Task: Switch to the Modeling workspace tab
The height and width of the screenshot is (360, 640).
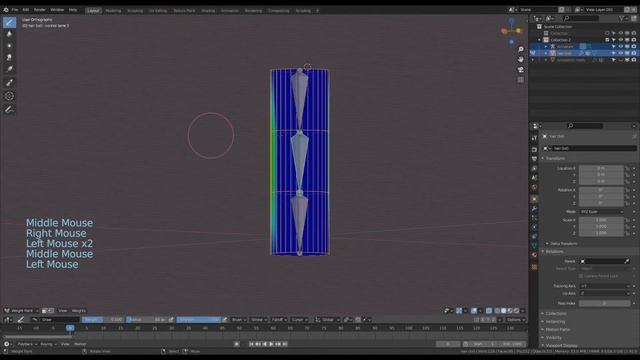Action: coord(113,11)
